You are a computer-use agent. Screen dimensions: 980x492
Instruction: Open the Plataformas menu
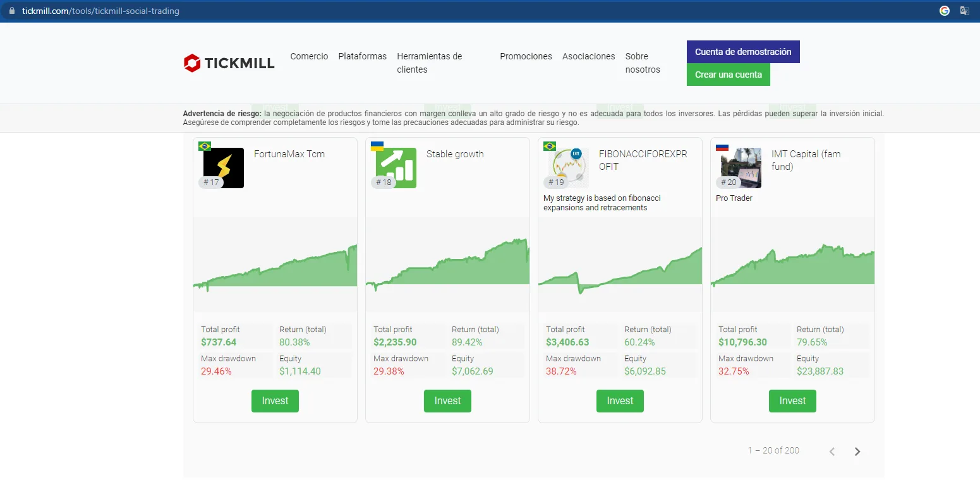(x=362, y=56)
